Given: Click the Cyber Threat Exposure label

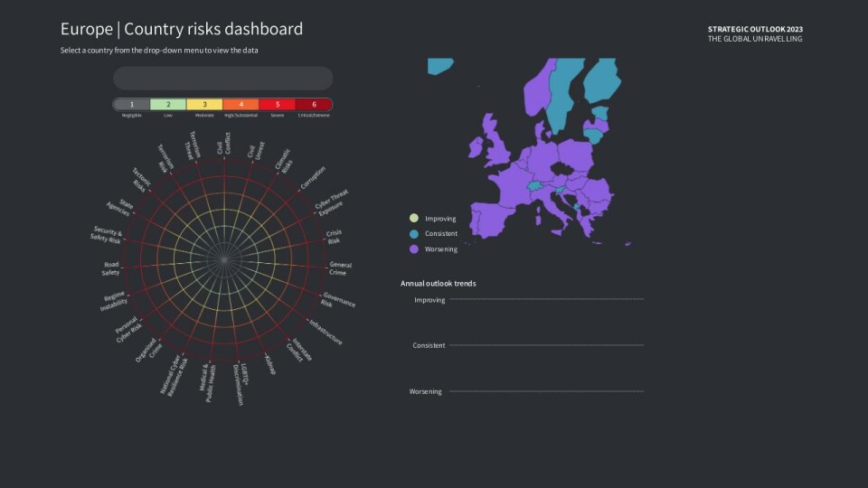Looking at the screenshot, I should click(x=332, y=202).
